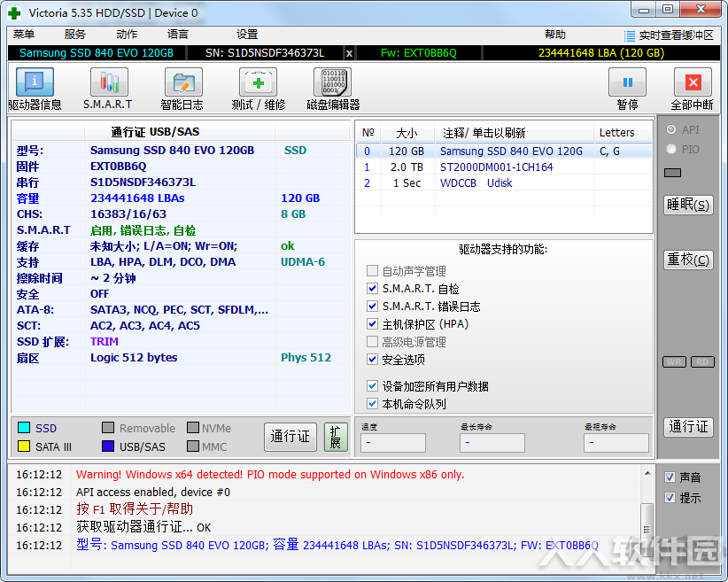728x582 pixels.
Task: Click the WR indicator button
Action: 674,362
